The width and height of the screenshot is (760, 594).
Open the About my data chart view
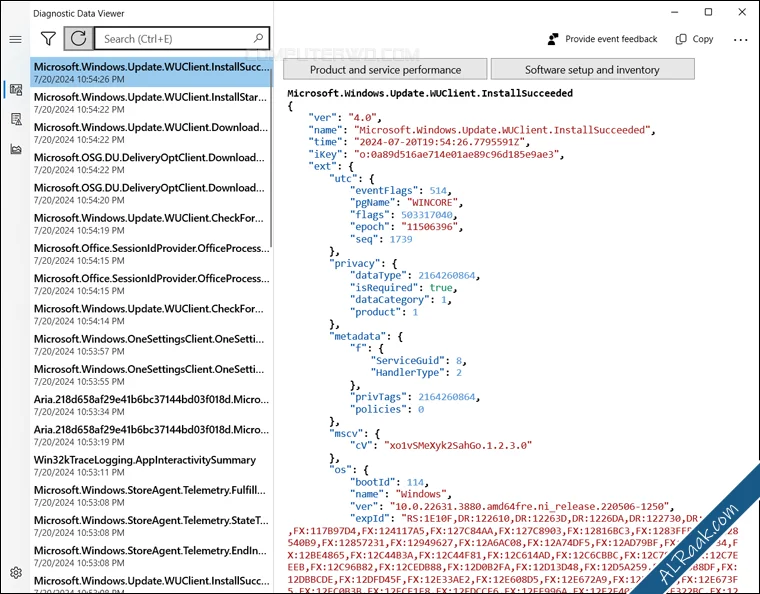coord(16,149)
